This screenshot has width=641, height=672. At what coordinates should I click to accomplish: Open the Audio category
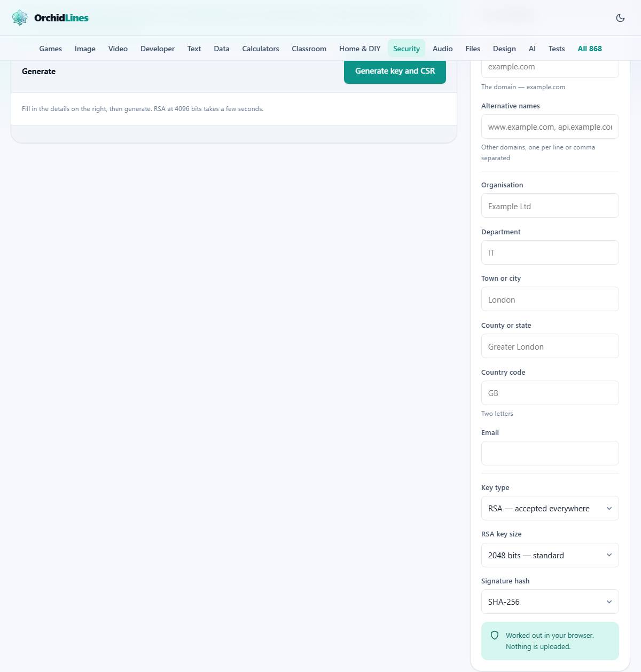coord(443,49)
